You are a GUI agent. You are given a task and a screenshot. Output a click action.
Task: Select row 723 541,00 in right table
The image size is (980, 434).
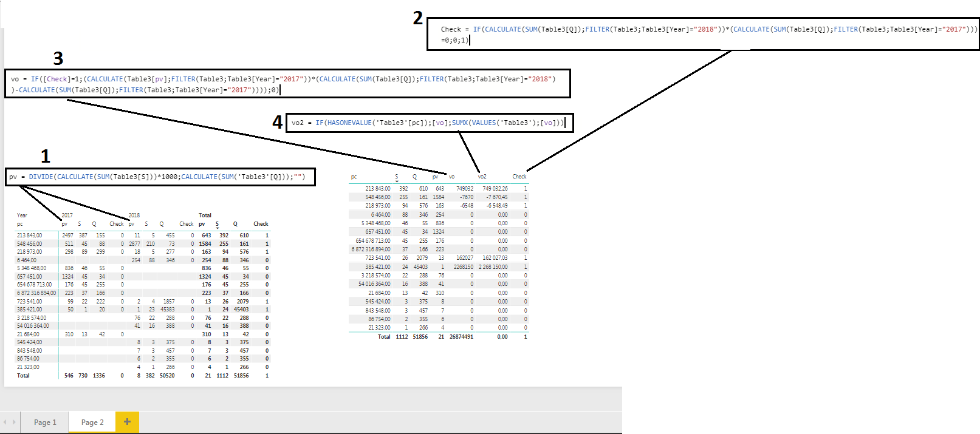tap(378, 258)
